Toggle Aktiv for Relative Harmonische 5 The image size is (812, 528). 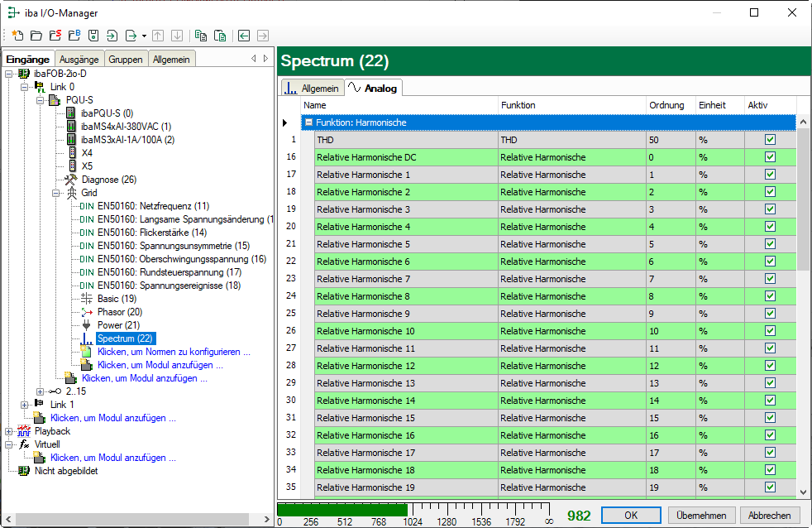pyautogui.click(x=770, y=244)
